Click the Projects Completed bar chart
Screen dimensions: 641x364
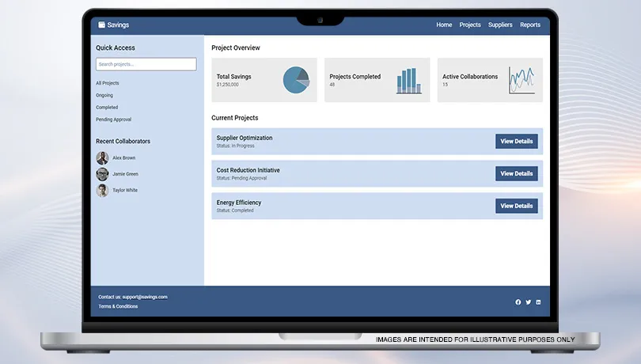408,80
